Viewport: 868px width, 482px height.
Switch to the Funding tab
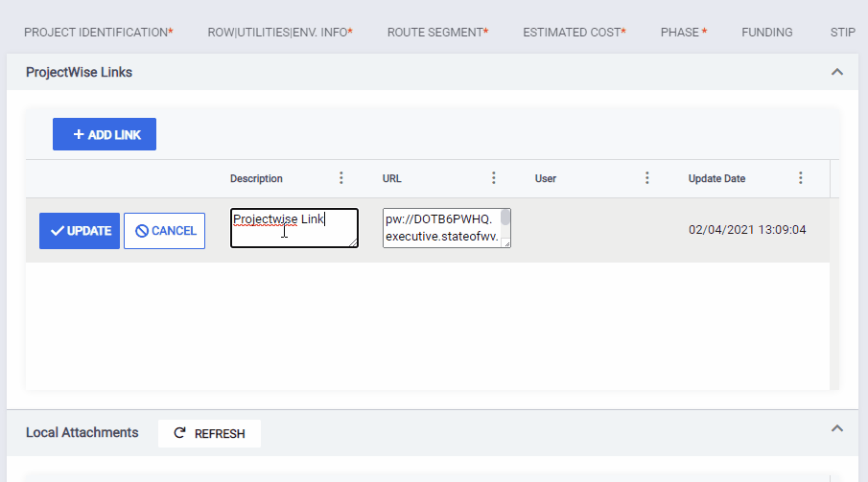[767, 32]
